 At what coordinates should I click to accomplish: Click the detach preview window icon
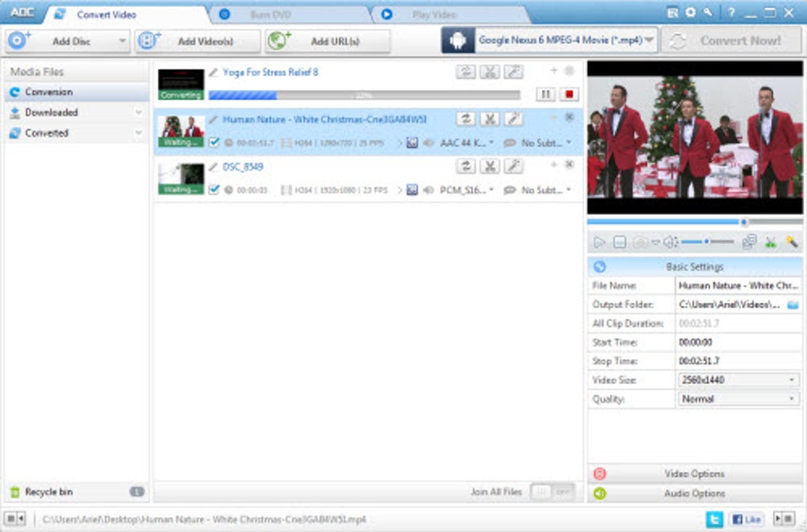[749, 242]
